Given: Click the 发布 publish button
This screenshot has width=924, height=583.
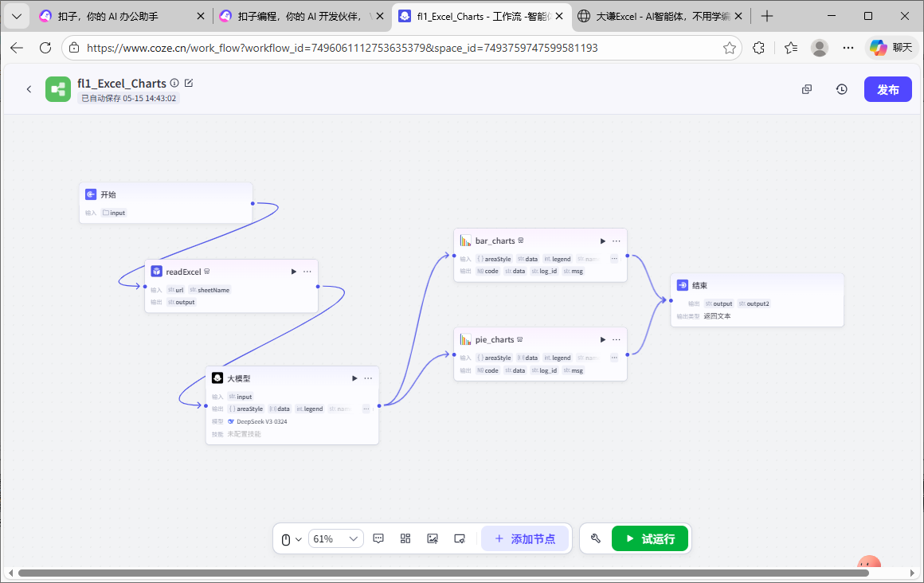Looking at the screenshot, I should click(x=887, y=89).
